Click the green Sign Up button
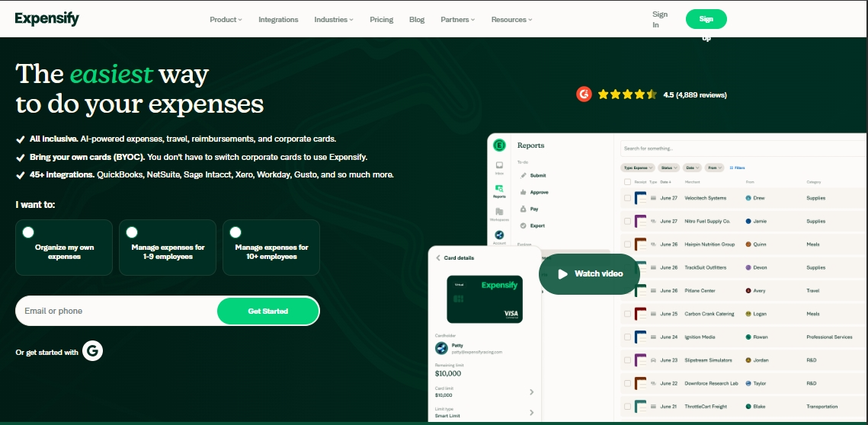The width and height of the screenshot is (868, 425). point(706,19)
